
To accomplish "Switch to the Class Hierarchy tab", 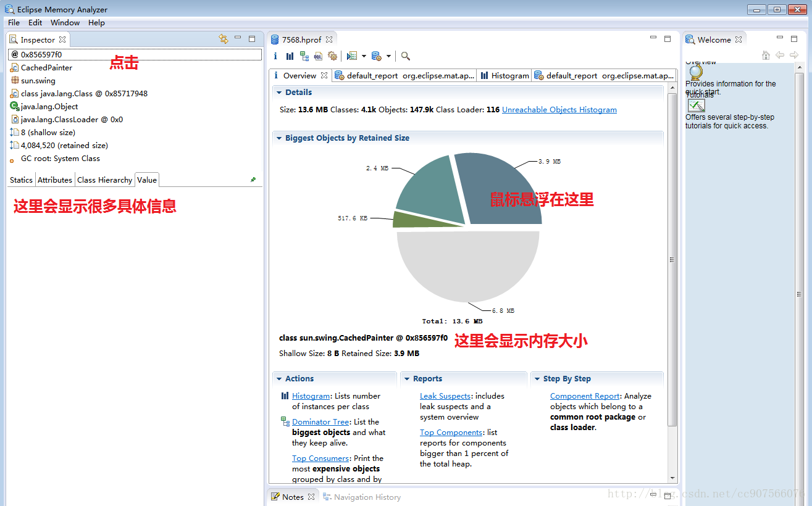I will (104, 180).
